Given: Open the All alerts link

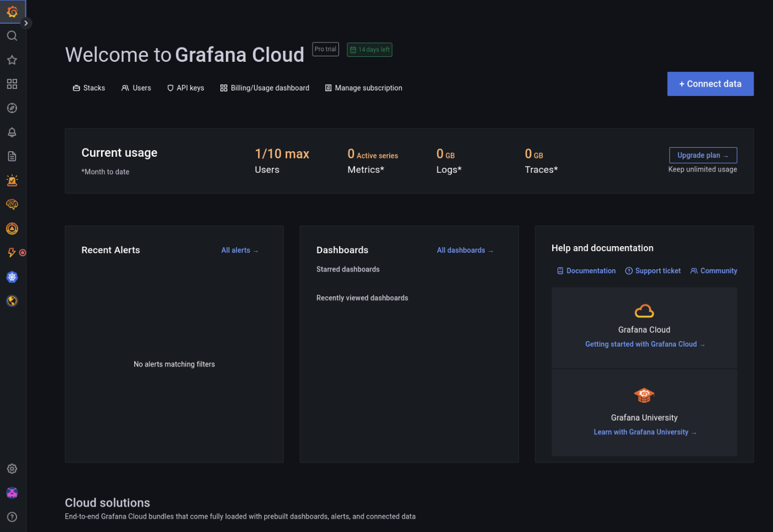Looking at the screenshot, I should click(240, 251).
